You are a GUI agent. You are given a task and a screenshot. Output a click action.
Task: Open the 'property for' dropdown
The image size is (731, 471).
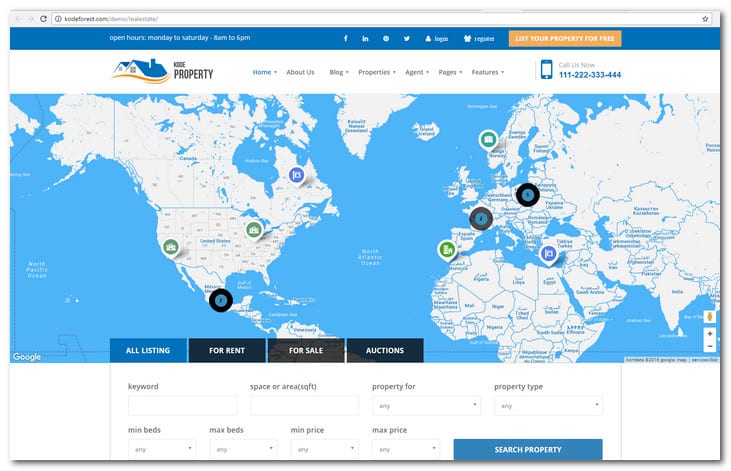(426, 406)
